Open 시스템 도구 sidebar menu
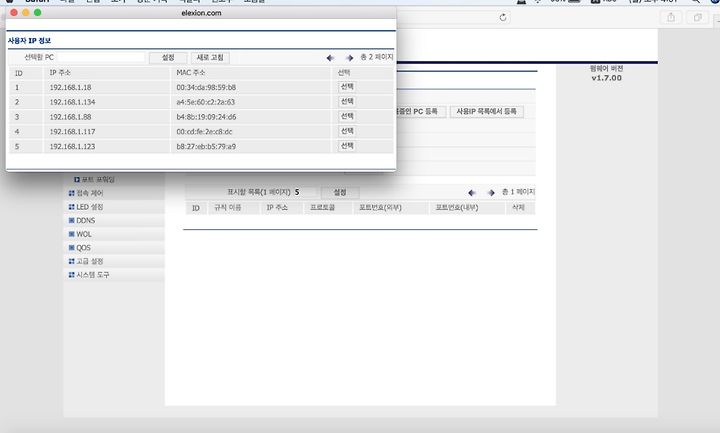Image resolution: width=720 pixels, height=433 pixels. coord(93,275)
